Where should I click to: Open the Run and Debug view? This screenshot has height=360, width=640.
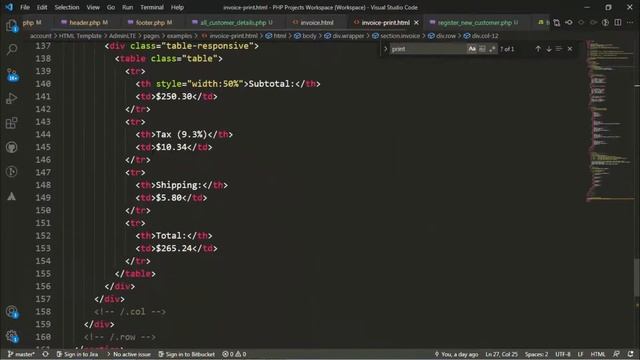tap(11, 98)
